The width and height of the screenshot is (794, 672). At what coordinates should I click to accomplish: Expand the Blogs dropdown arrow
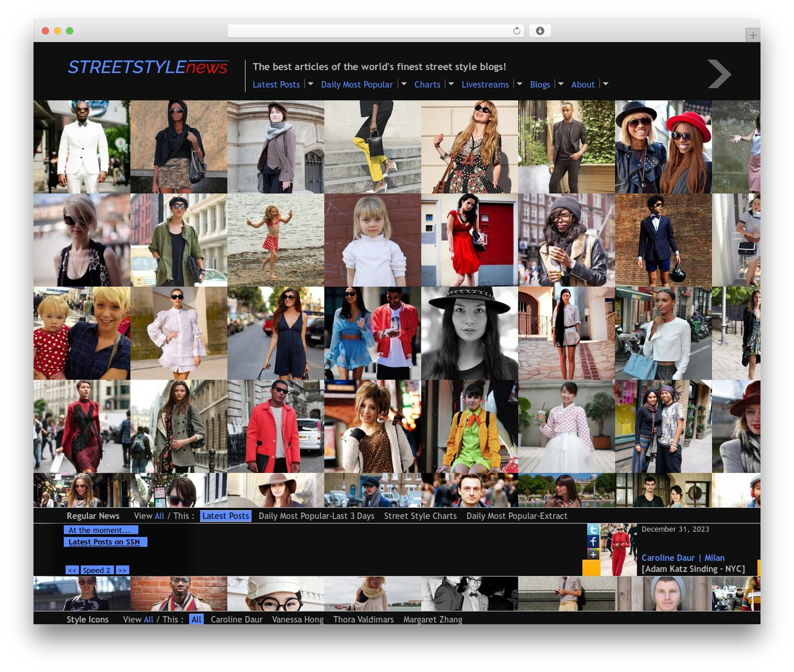560,84
